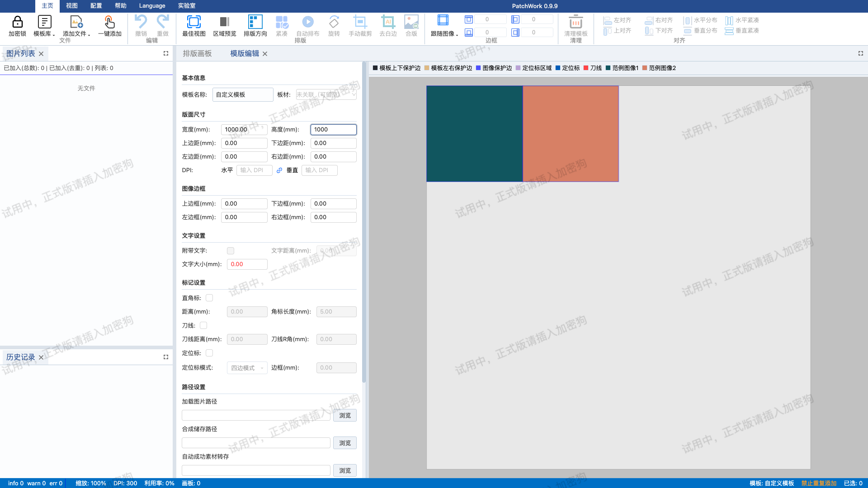Screen dimensions: 868x488
Task: Click the 水平 DPI input field
Action: pos(254,170)
